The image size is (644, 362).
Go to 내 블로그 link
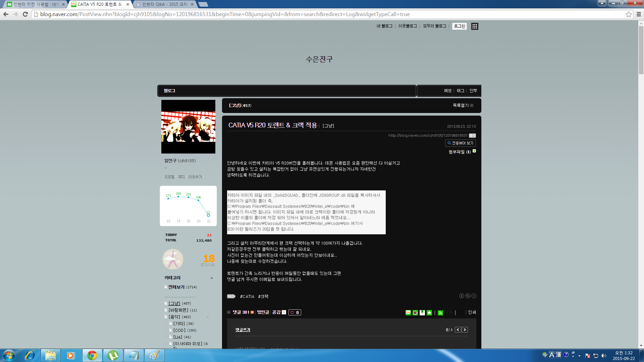384,26
